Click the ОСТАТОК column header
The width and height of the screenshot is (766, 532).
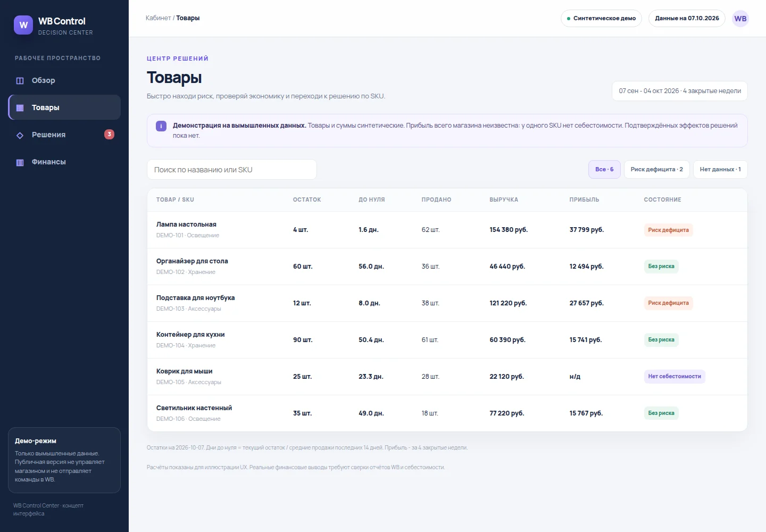click(307, 199)
